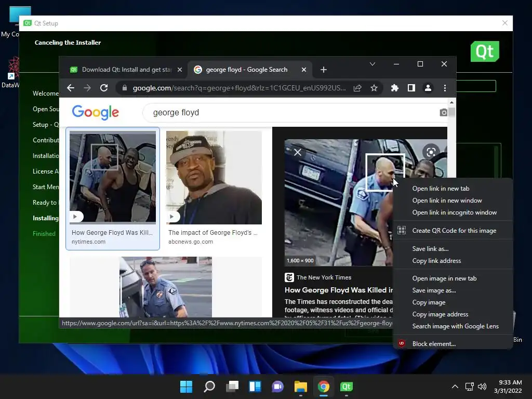Expand the system tray hidden icons chevron

(455, 387)
